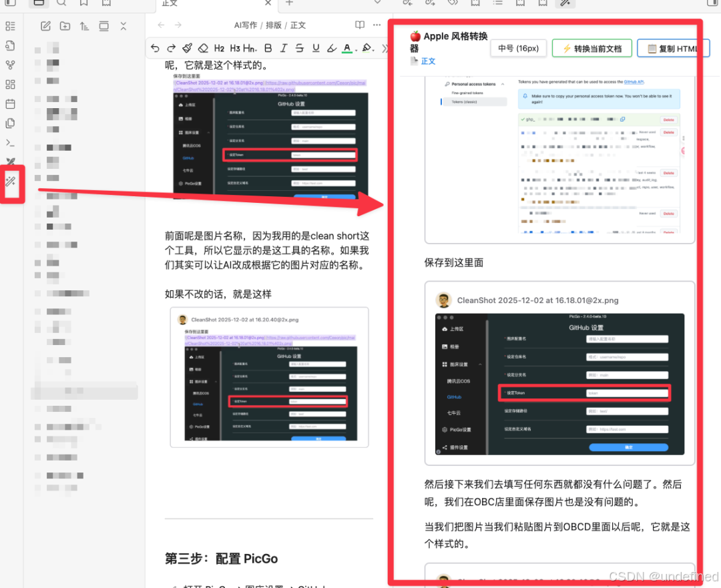Viewport: 721px width, 588px height.
Task: Click the 转换当前文档 button
Action: [x=591, y=48]
